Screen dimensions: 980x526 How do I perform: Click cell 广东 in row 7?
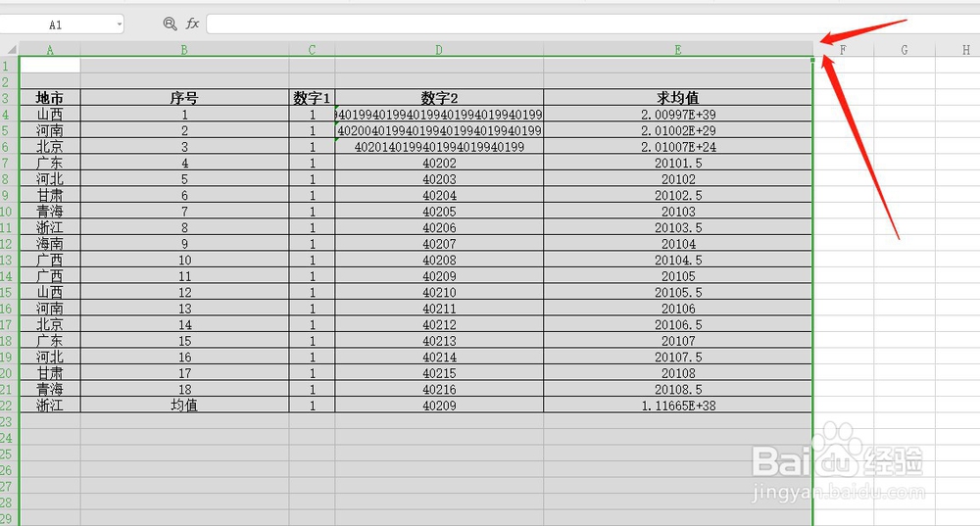(x=50, y=163)
